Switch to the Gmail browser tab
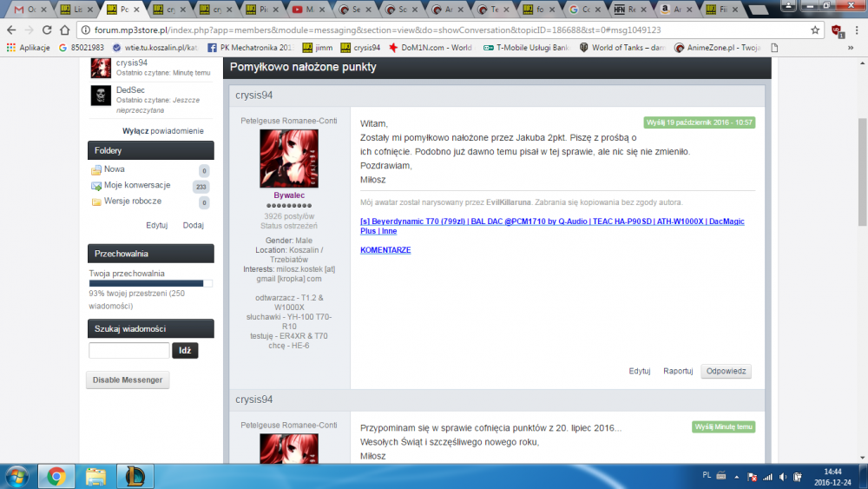Viewport: 868px width, 489px height. click(x=30, y=10)
